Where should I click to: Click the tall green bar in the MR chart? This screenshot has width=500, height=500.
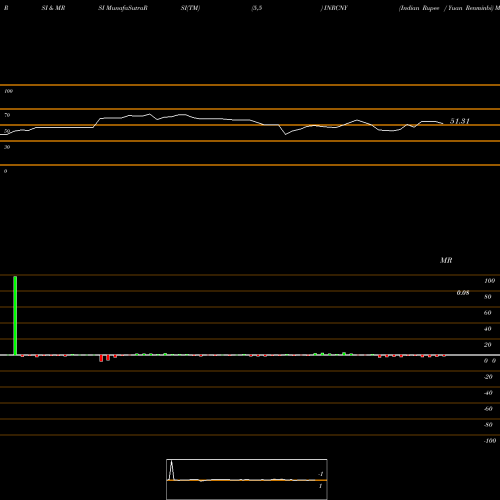point(15,315)
